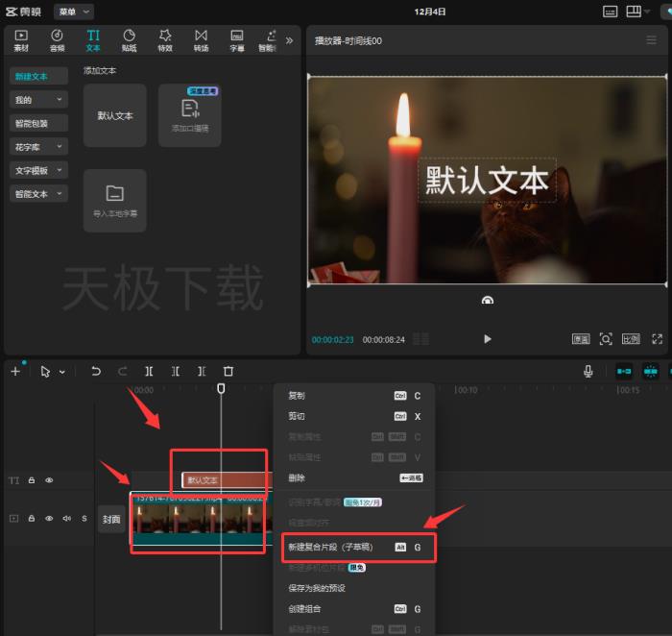
Task: Click the undo arrow in timeline toolbar
Action: pos(96,371)
